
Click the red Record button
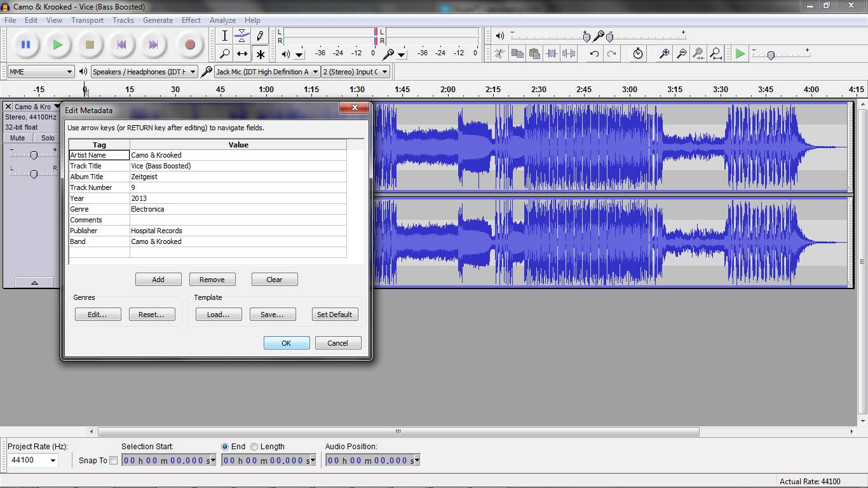point(189,44)
